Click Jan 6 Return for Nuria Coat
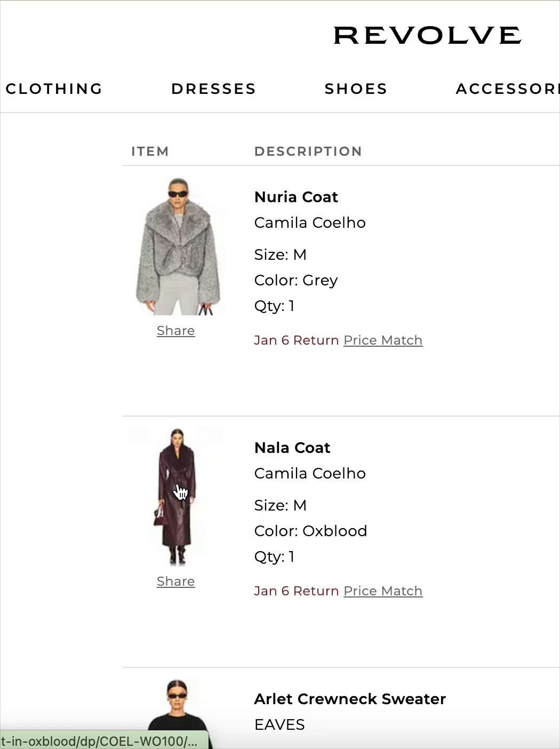 (x=296, y=340)
